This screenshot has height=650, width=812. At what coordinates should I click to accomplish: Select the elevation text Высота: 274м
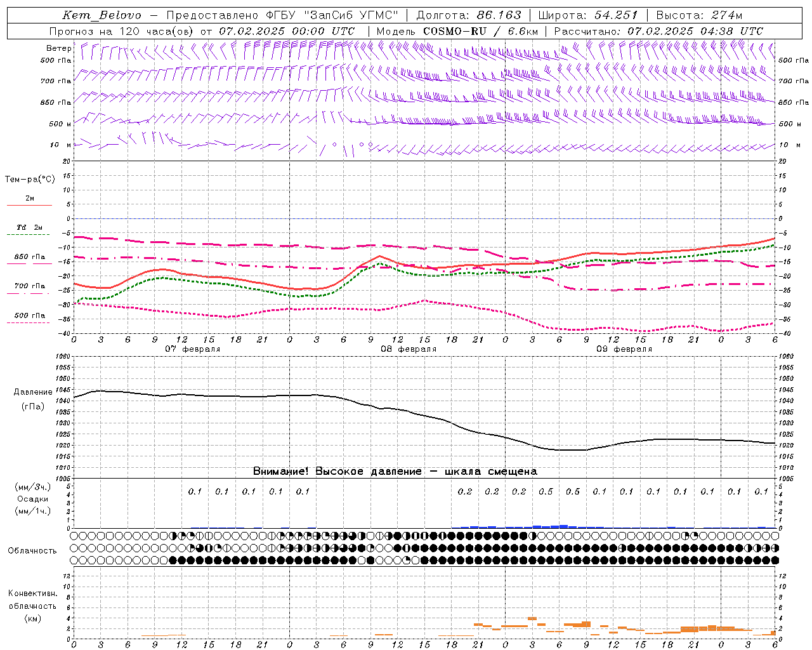coord(699,15)
